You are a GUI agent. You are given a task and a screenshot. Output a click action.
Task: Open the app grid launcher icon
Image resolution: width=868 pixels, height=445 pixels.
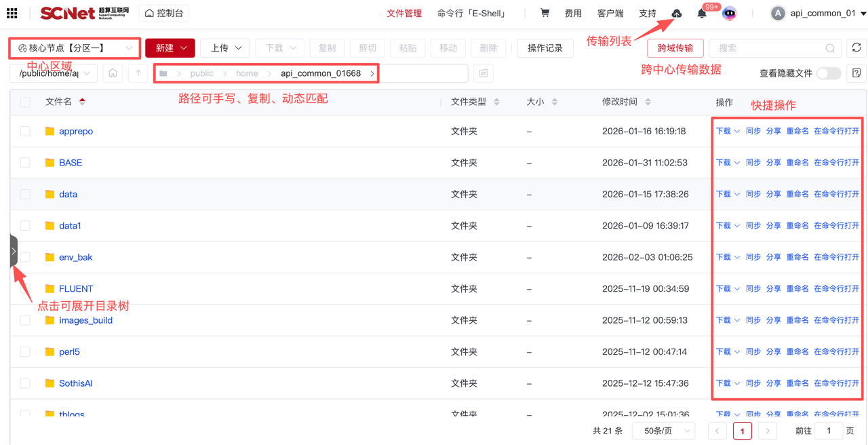click(12, 14)
